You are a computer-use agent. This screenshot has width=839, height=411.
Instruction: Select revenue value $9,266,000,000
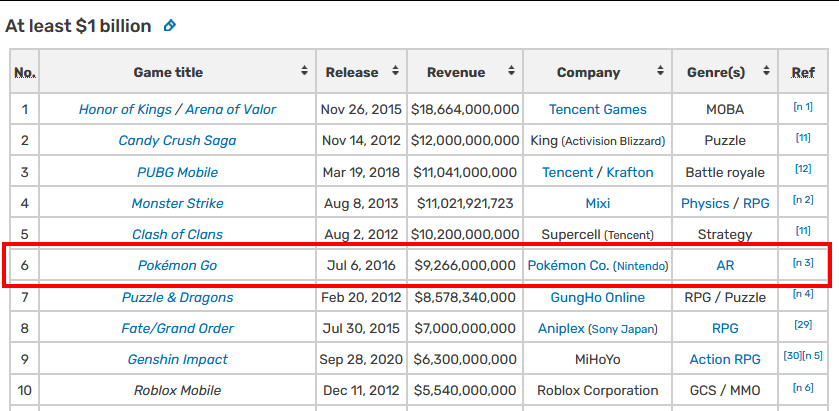point(465,265)
